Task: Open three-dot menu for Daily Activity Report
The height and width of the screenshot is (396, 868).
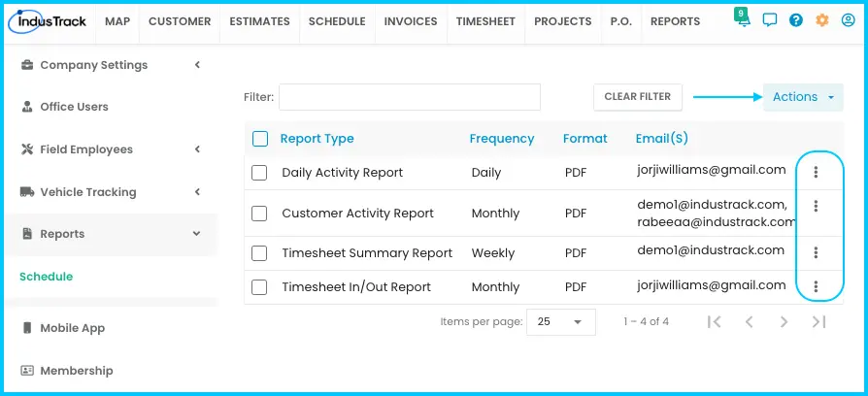Action: (x=816, y=172)
